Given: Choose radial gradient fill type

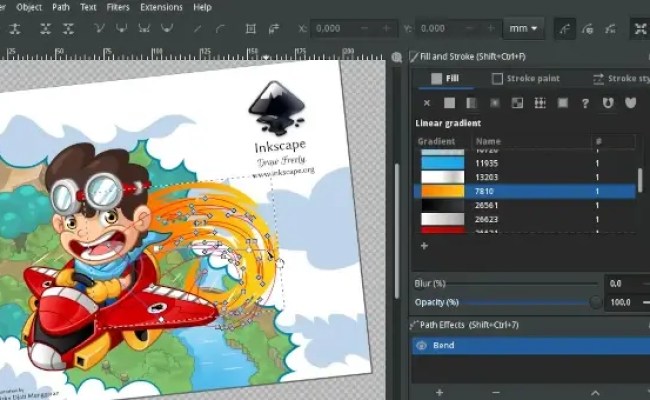Looking at the screenshot, I should tap(495, 103).
